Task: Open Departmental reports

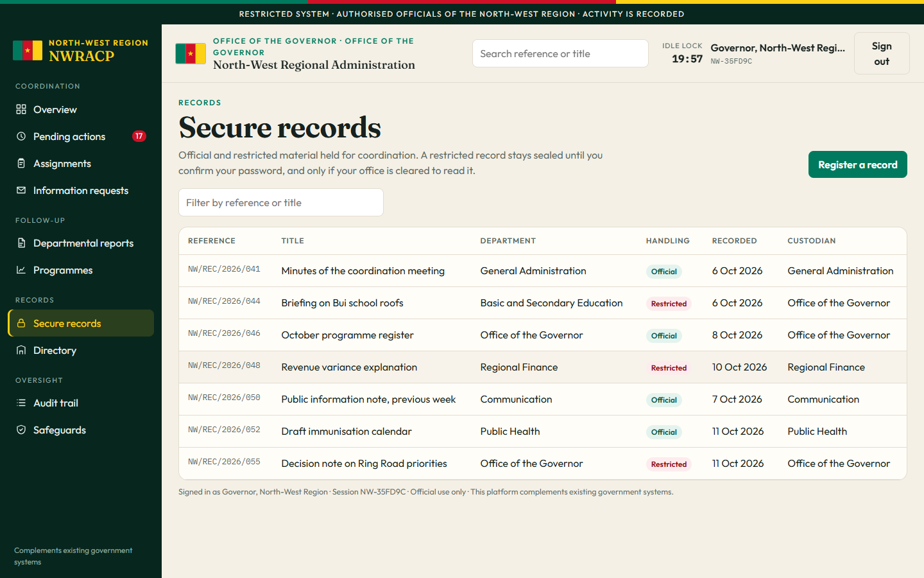Action: pyautogui.click(x=81, y=243)
